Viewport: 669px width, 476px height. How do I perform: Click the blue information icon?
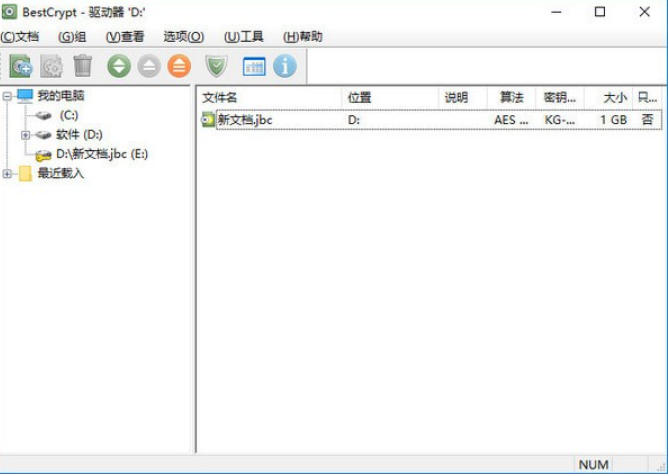coord(285,66)
